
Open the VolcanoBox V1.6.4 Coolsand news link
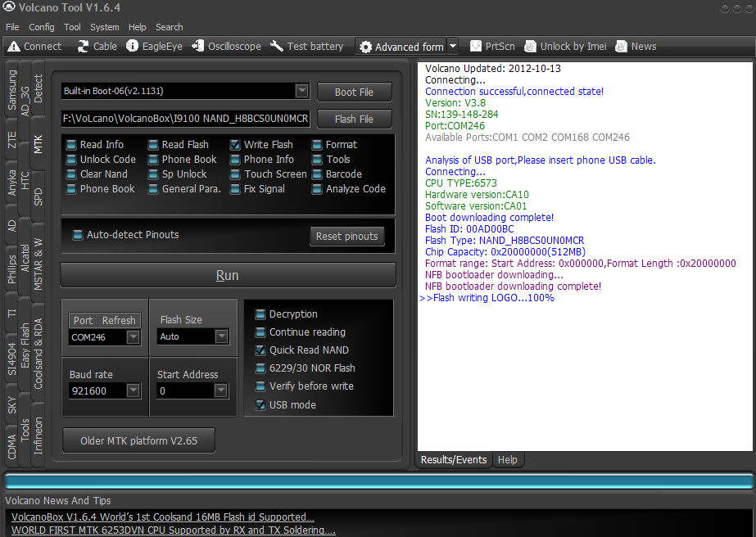point(163,517)
